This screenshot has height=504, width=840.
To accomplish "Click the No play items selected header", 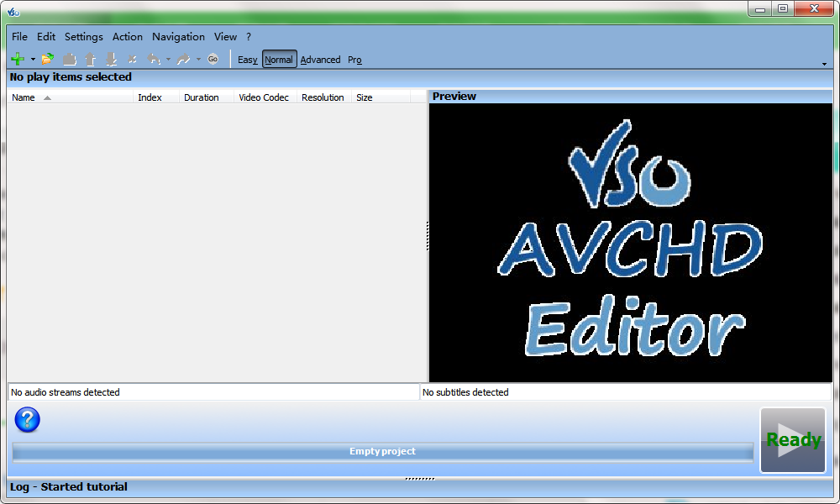I will coord(420,77).
